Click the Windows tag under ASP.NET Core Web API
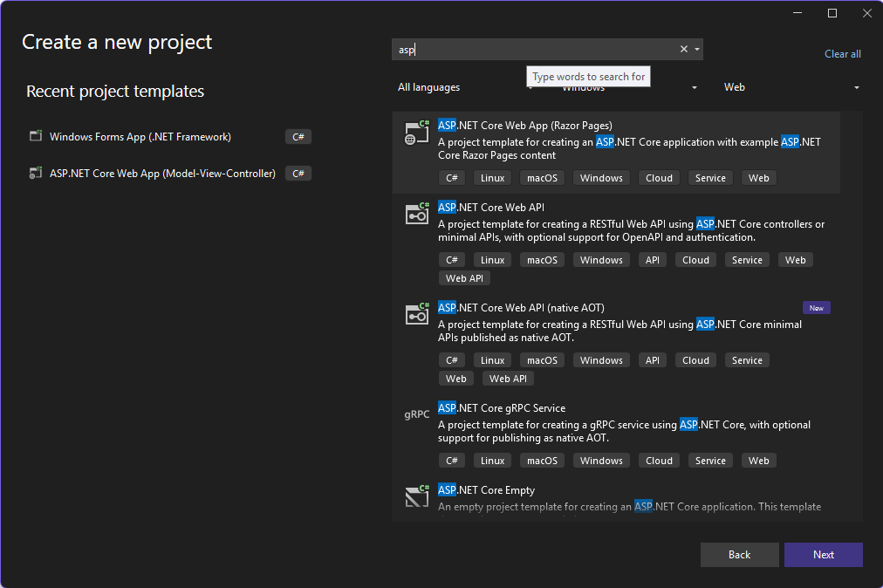Screen dimensions: 883x588 pyautogui.click(x=601, y=260)
